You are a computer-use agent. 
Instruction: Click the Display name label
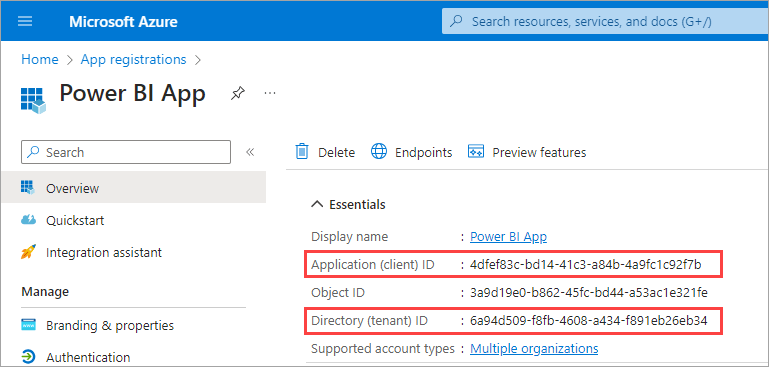350,236
